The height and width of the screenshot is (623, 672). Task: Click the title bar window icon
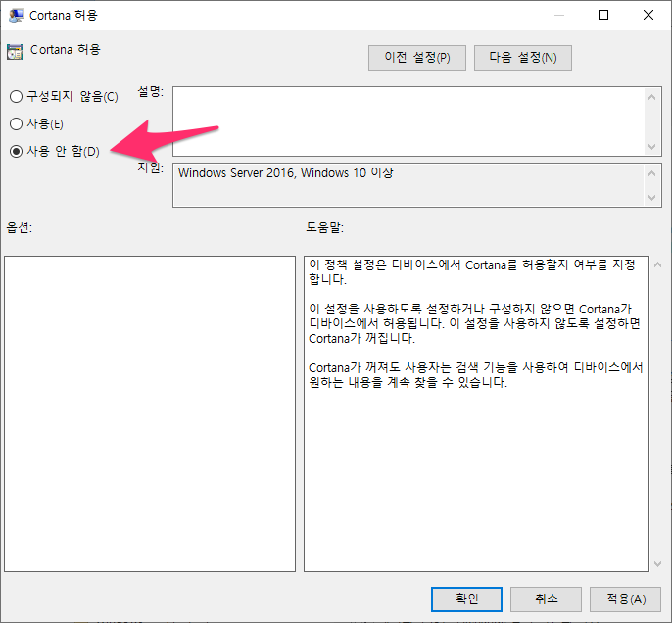(17, 16)
